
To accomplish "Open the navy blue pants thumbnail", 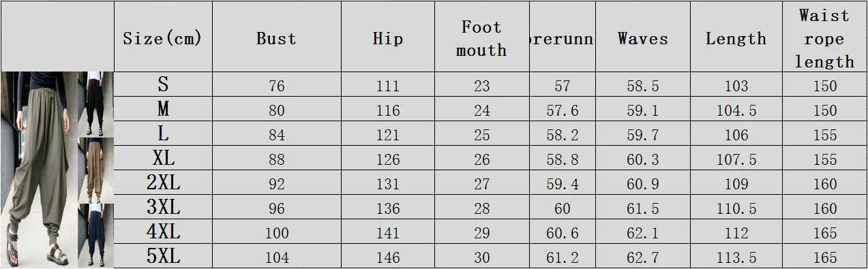I will (x=95, y=234).
